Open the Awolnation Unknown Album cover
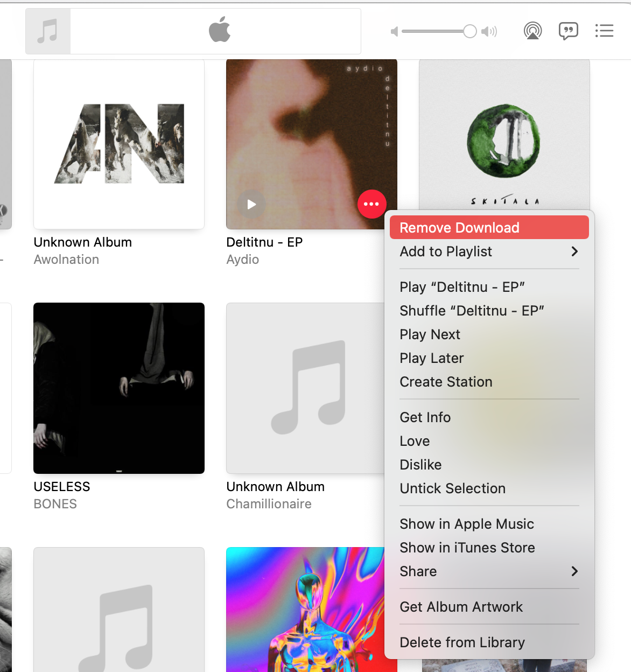 119,144
